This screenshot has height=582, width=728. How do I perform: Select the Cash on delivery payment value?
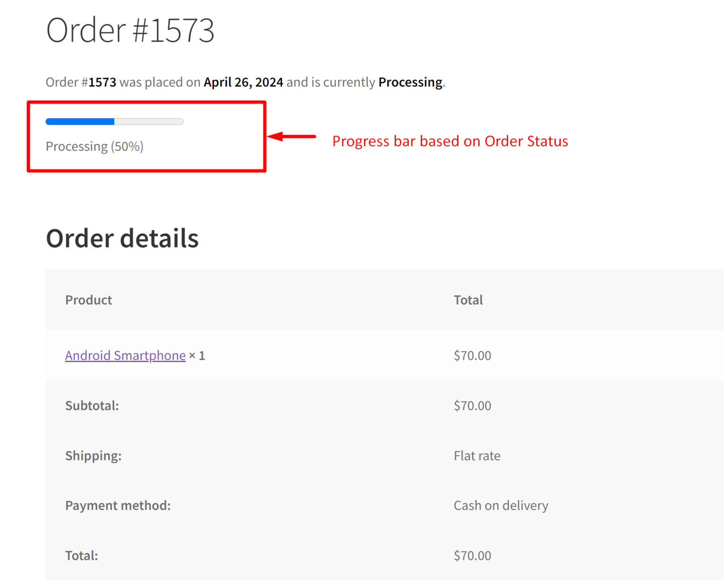click(x=501, y=505)
